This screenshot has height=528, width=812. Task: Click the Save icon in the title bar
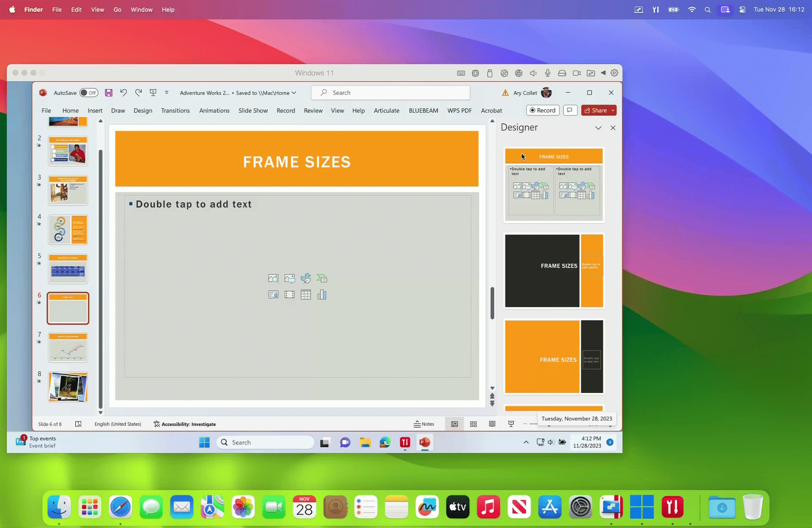[108, 93]
